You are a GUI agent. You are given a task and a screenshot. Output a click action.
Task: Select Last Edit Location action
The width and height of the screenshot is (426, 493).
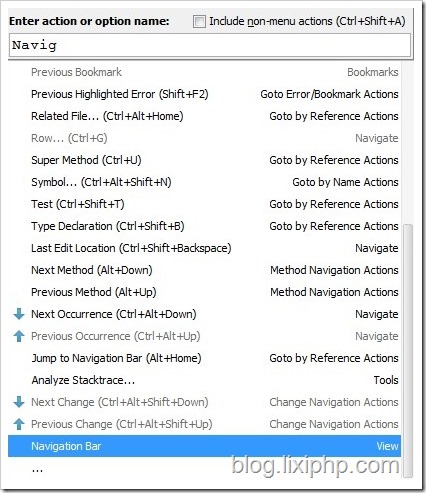205,248
